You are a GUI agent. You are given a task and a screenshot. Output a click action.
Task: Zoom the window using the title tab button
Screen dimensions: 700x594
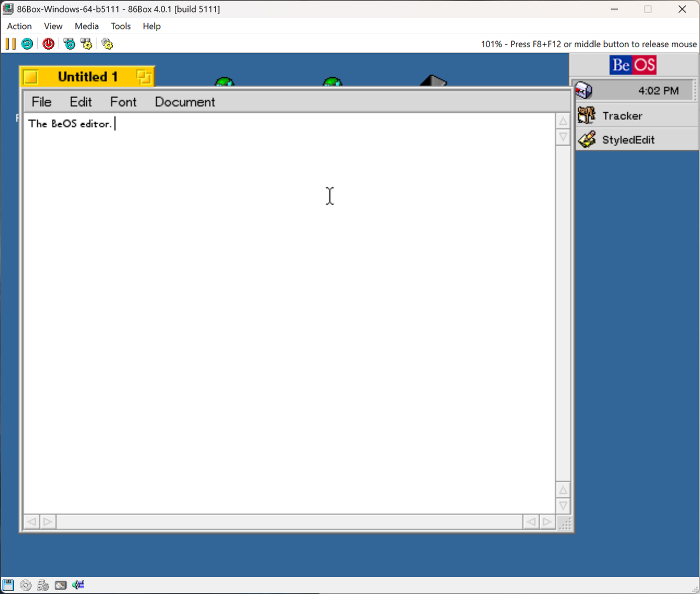click(x=144, y=77)
